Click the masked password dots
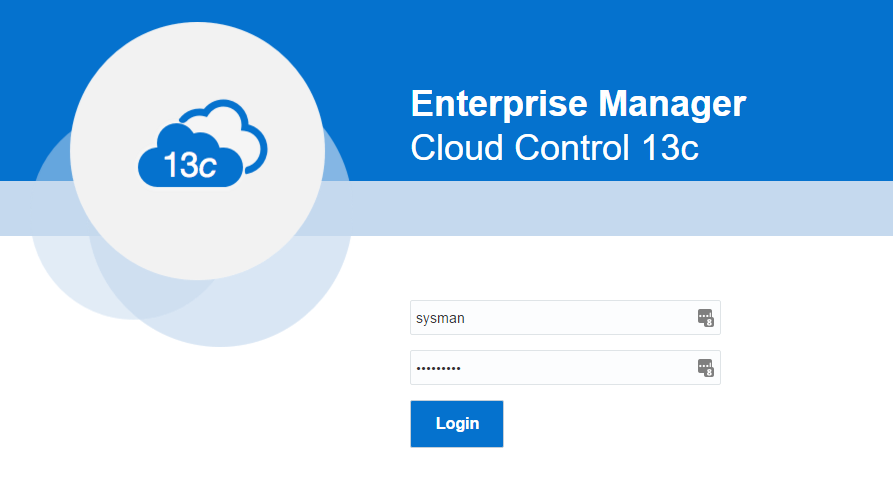The image size is (893, 494). point(439,368)
